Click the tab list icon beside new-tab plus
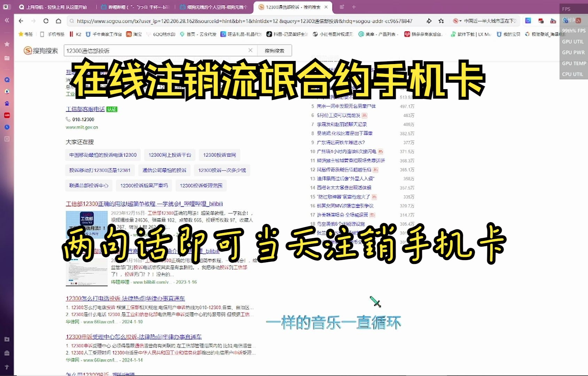588x376 pixels. tap(342, 7)
